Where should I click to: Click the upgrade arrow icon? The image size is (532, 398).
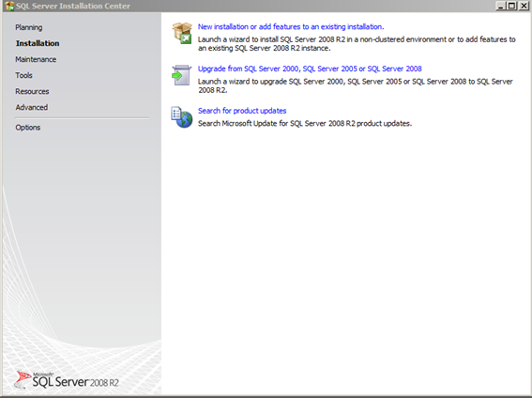point(181,75)
